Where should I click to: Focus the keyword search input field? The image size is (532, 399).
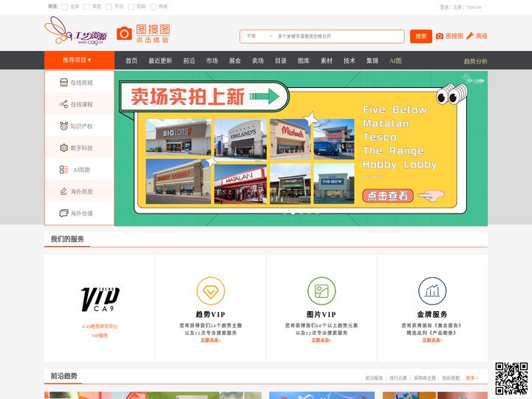[x=340, y=36]
